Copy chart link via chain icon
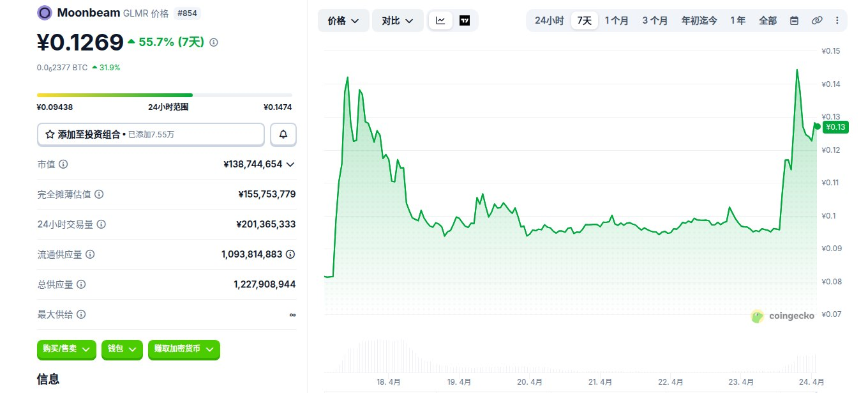This screenshot has width=868, height=393. tap(816, 20)
